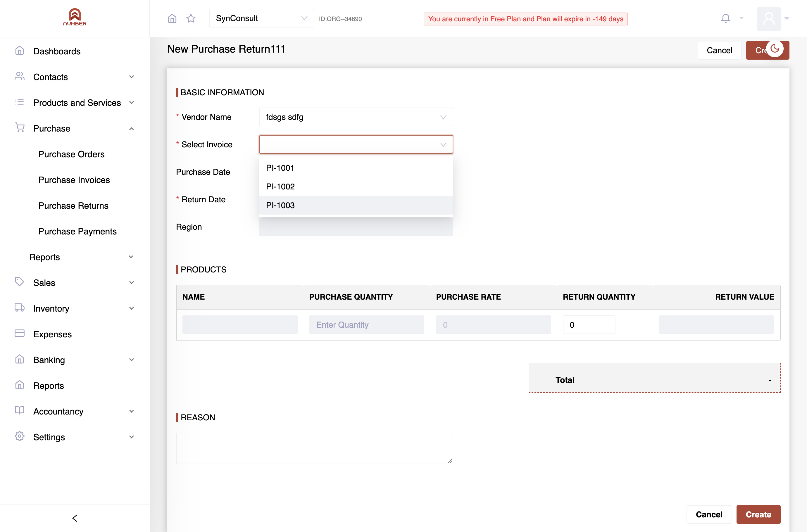Expand the Purchase Reports submenu chevron
The image size is (807, 532).
pos(131,257)
